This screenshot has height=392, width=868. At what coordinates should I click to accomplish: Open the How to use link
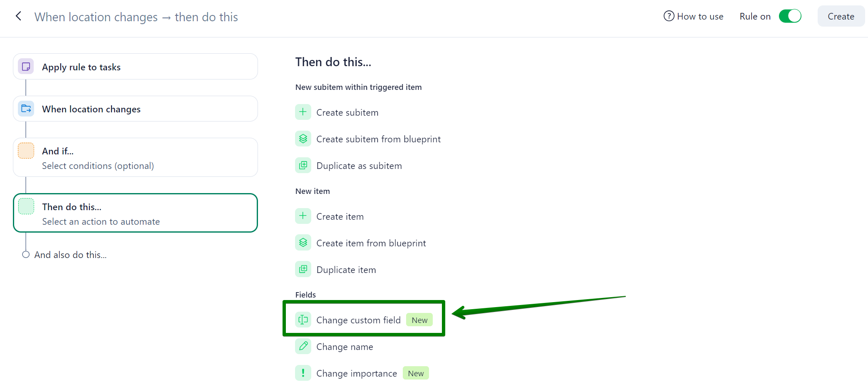click(700, 17)
